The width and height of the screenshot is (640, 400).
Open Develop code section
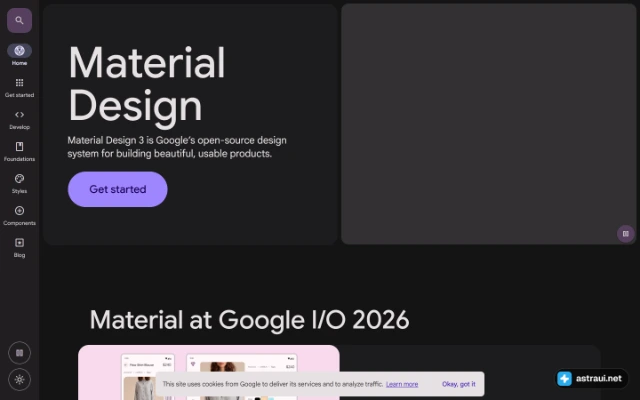click(19, 120)
